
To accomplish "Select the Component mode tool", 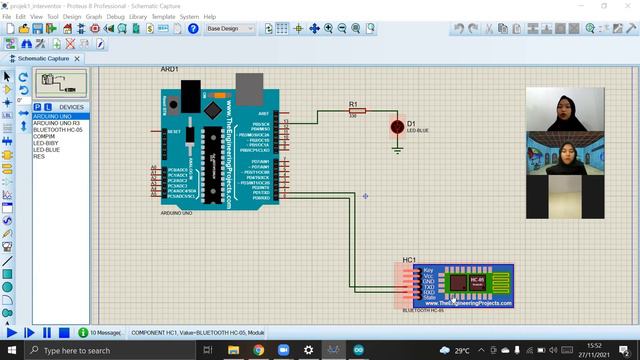I will point(7,89).
